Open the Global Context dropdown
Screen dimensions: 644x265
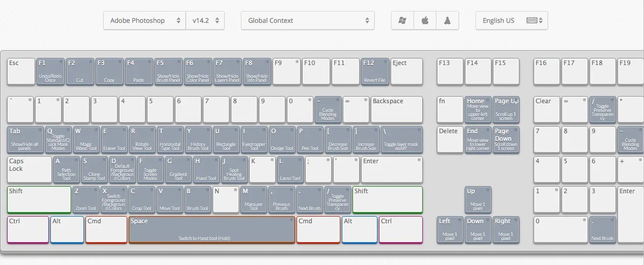click(x=308, y=21)
